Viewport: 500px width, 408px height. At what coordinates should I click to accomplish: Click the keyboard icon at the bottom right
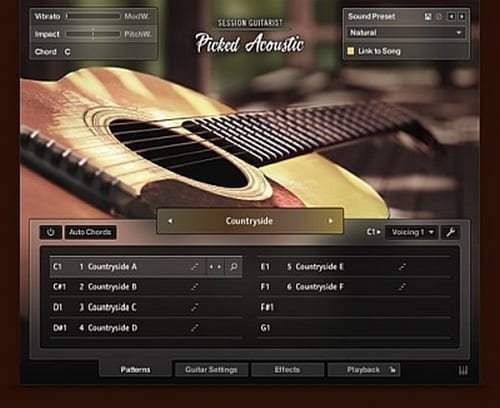(x=463, y=370)
